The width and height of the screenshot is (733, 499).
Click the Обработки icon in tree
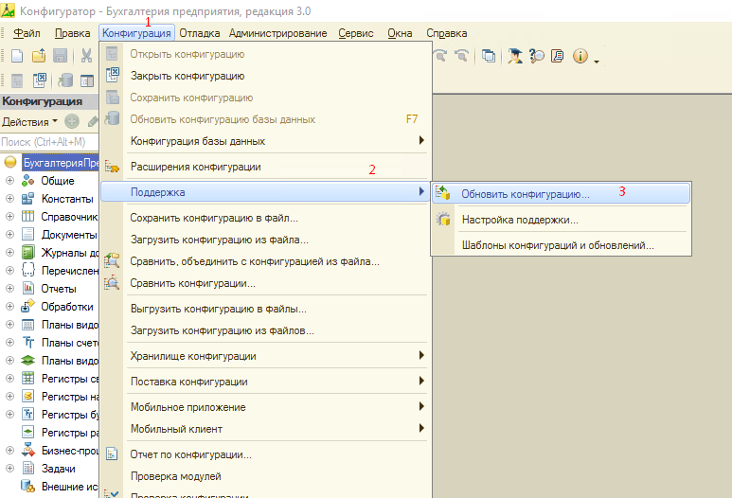28,306
